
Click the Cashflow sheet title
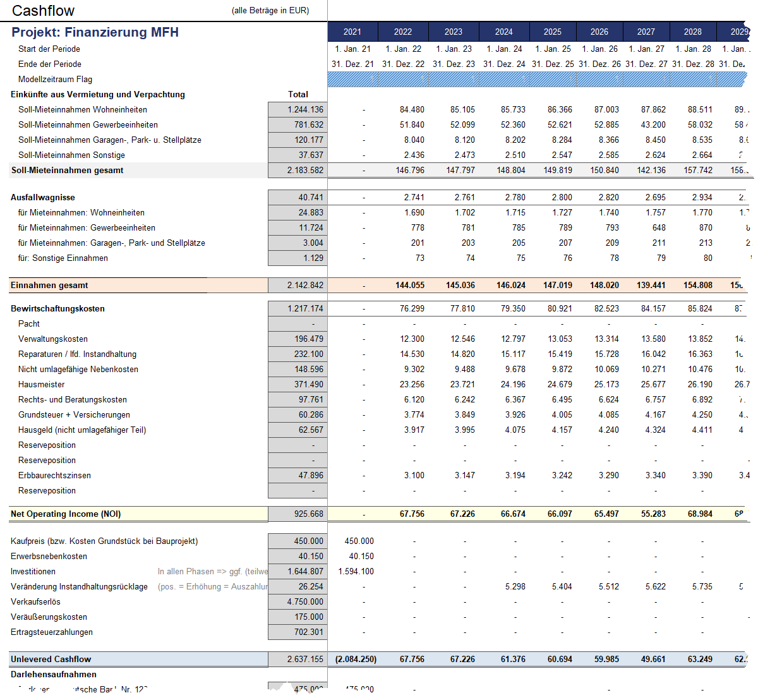point(43,11)
